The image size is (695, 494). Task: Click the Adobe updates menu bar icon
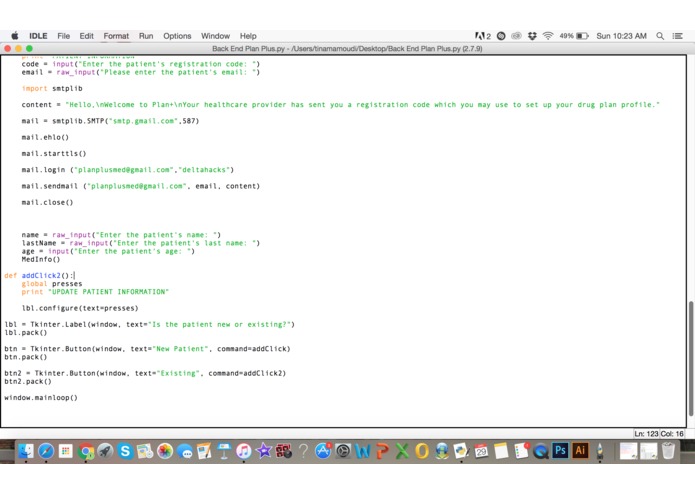pyautogui.click(x=483, y=36)
